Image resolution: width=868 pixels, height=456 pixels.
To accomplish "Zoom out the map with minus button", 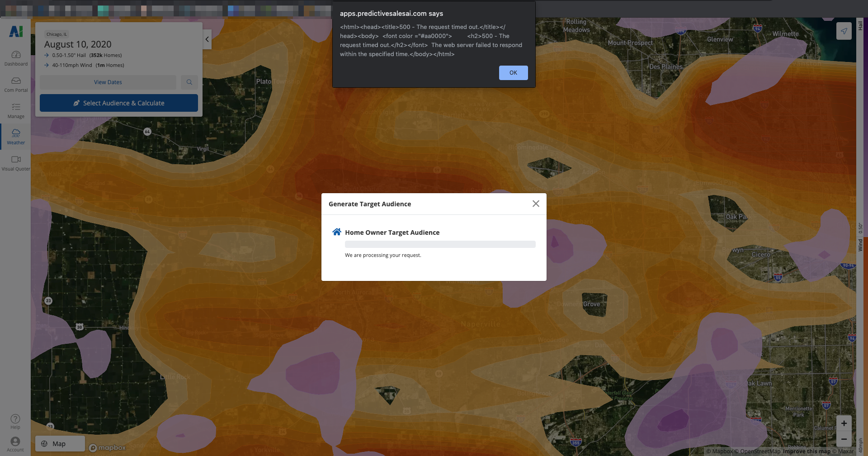I will pyautogui.click(x=844, y=439).
